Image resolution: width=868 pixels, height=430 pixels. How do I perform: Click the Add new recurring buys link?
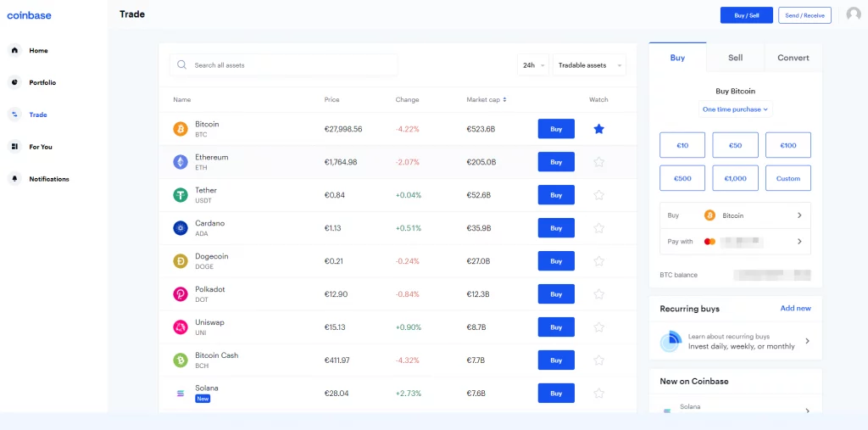pyautogui.click(x=795, y=309)
